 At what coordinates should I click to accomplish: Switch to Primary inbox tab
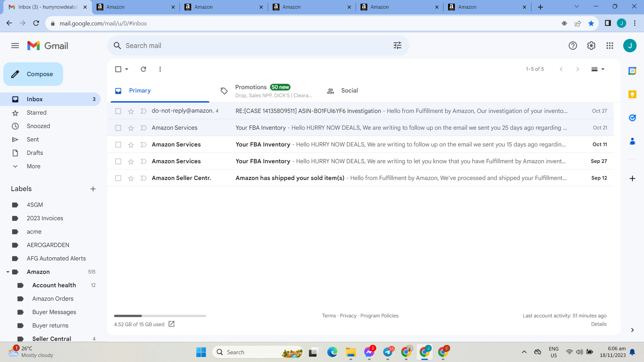click(160, 90)
